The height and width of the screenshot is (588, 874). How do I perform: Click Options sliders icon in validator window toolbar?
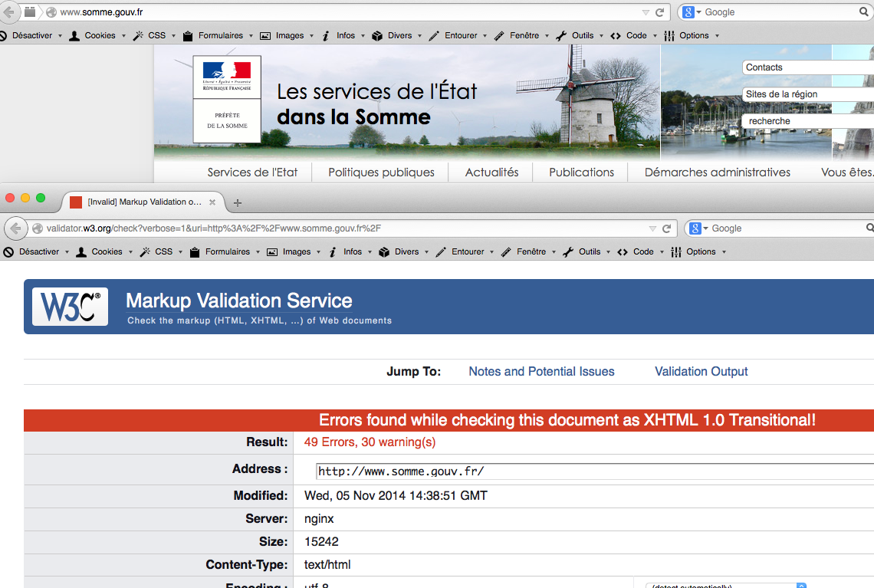tap(676, 252)
